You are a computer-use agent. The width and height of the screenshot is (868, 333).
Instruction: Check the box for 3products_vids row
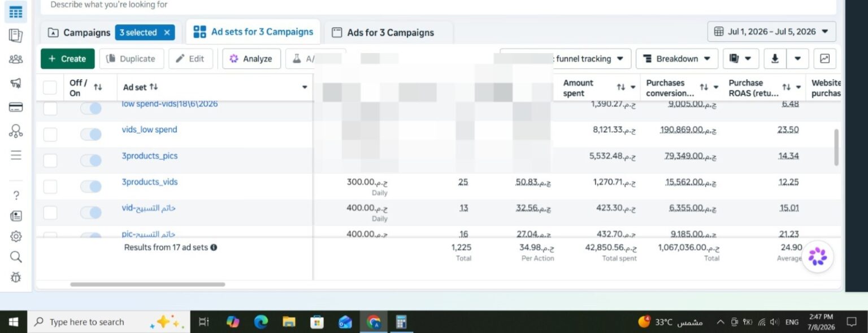(50, 187)
